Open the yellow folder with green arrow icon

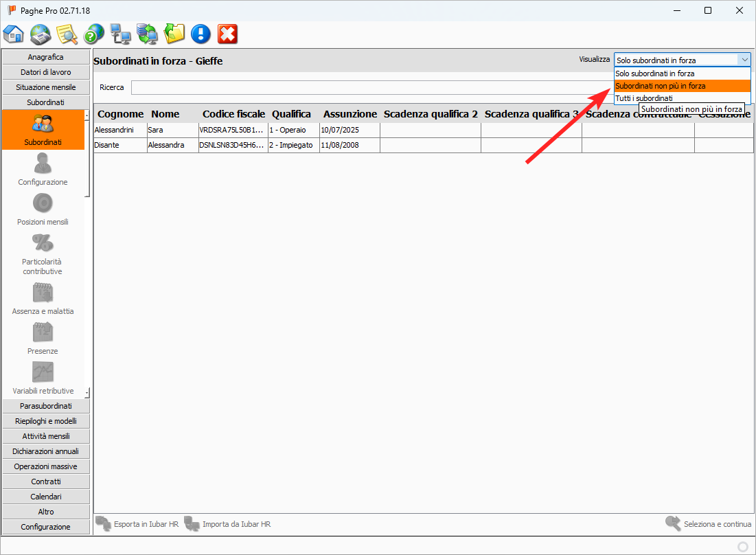[174, 34]
